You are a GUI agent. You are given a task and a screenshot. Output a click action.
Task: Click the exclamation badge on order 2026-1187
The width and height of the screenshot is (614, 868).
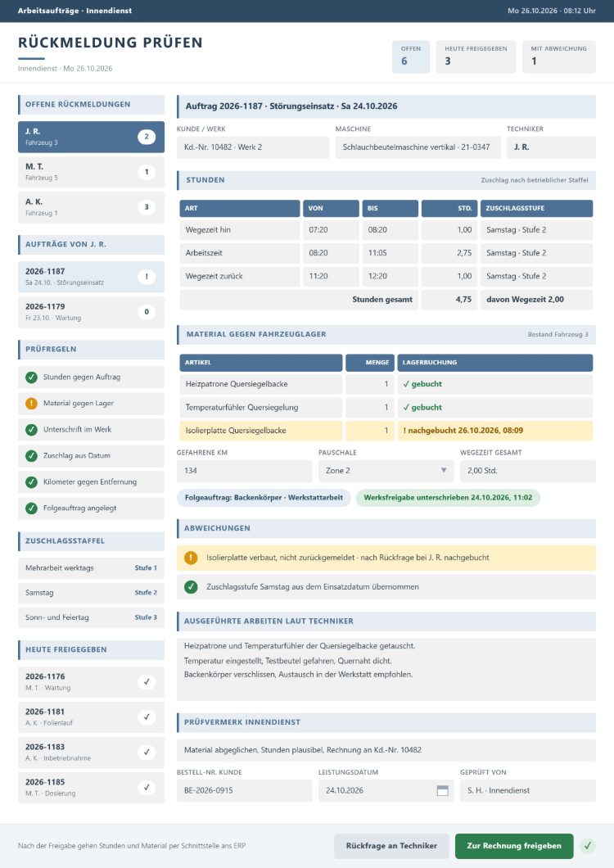click(147, 277)
